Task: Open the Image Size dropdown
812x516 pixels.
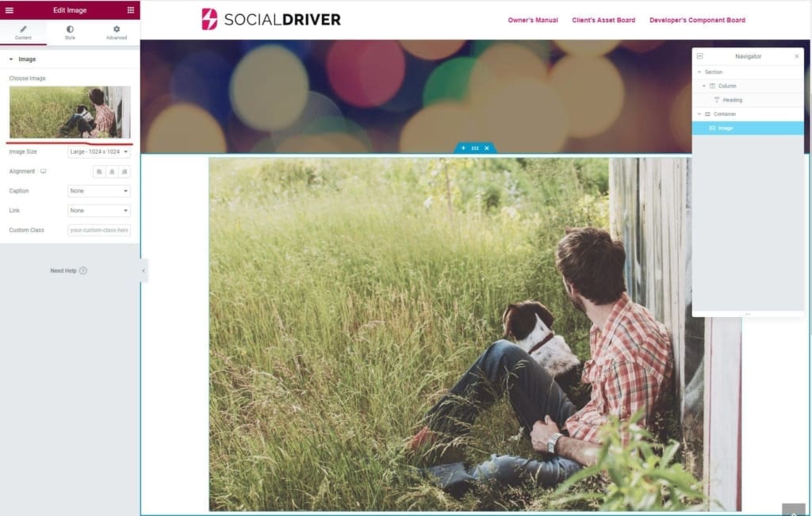Action: coord(99,151)
